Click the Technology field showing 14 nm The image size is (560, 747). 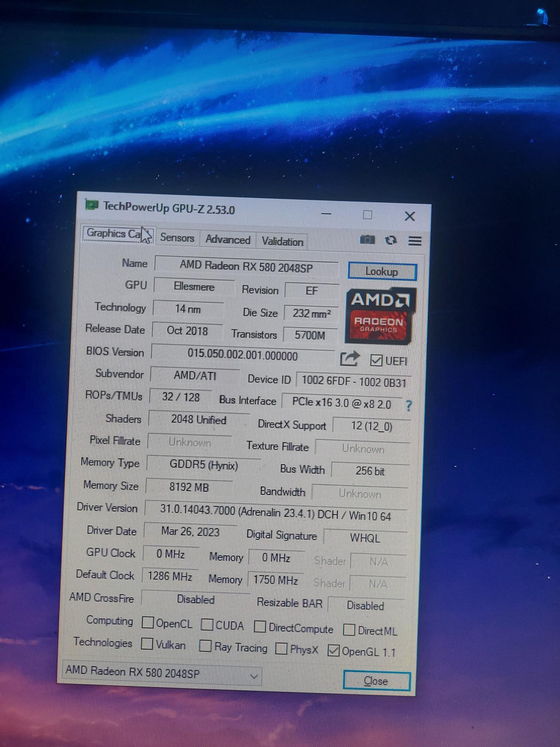coord(188,309)
